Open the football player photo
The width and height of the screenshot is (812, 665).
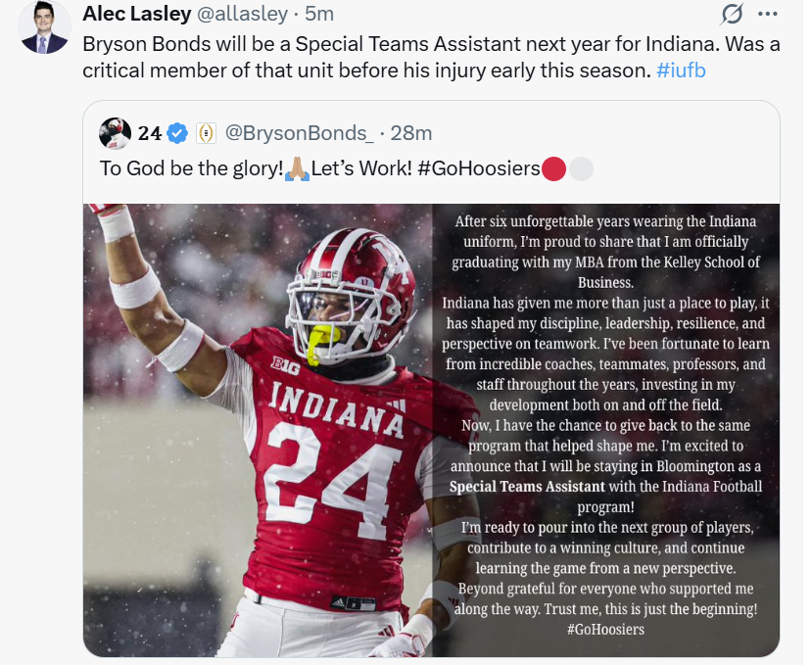point(259,429)
